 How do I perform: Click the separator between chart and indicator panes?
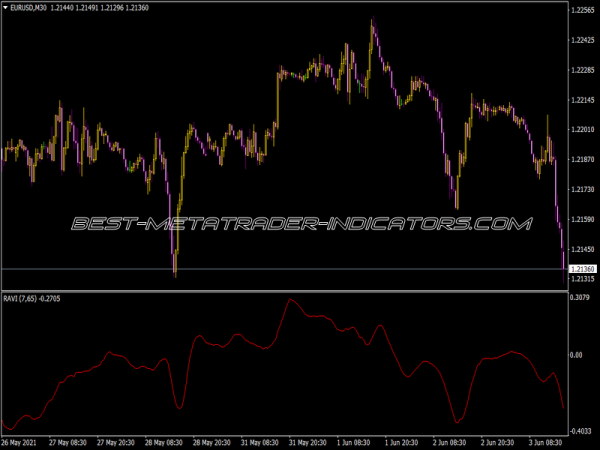[285, 292]
